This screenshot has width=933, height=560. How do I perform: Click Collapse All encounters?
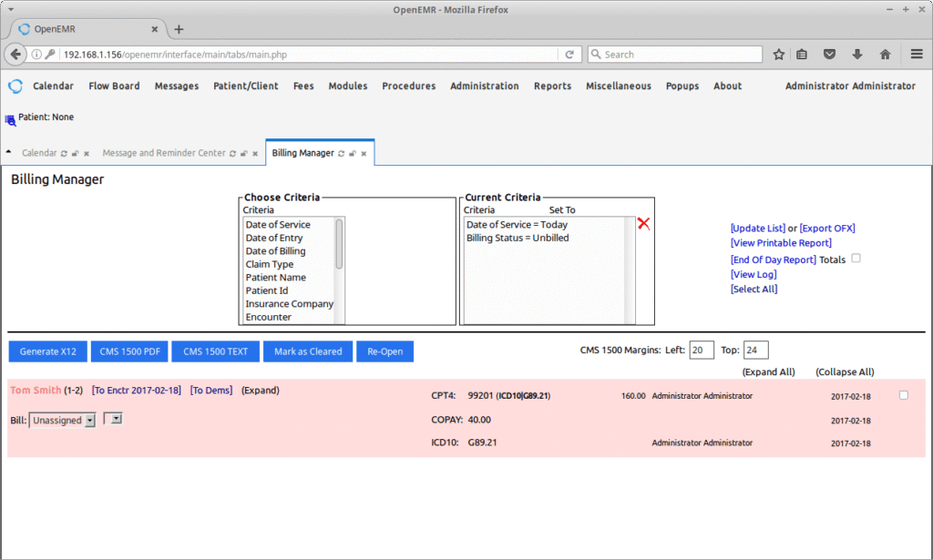click(845, 372)
